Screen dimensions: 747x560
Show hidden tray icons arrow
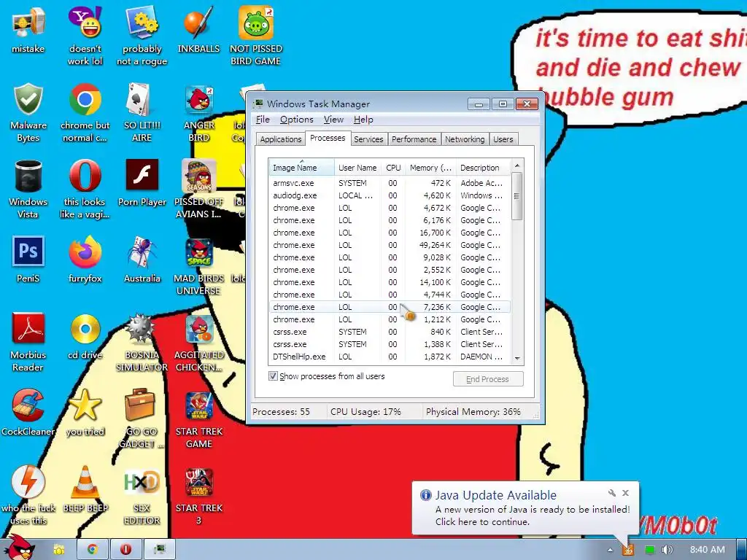pos(611,550)
